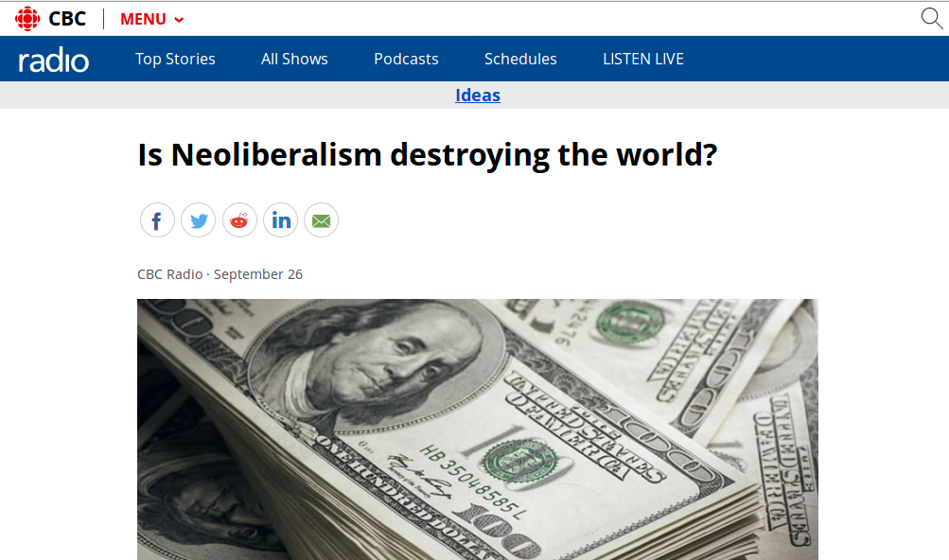Click the CBC gem logo
The image size is (949, 560).
(x=27, y=19)
